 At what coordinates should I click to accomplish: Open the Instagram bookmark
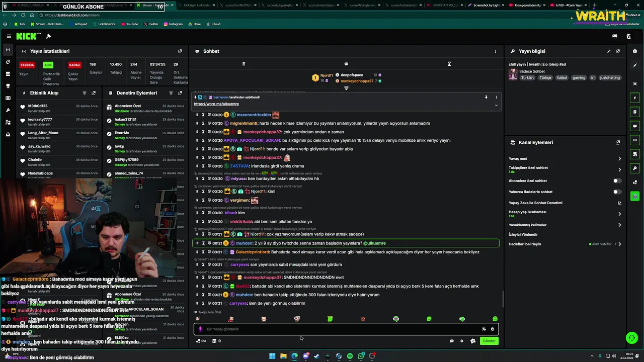(173, 24)
